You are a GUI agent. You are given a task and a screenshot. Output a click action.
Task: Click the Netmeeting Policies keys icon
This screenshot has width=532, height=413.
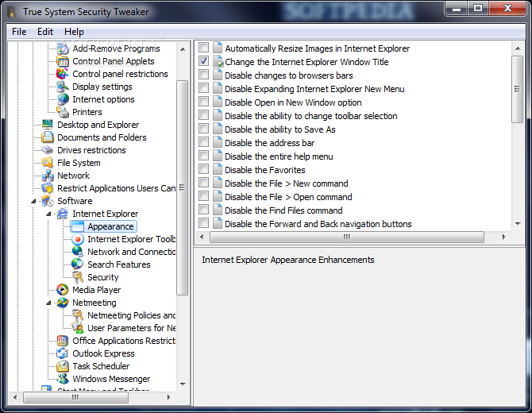coord(78,315)
